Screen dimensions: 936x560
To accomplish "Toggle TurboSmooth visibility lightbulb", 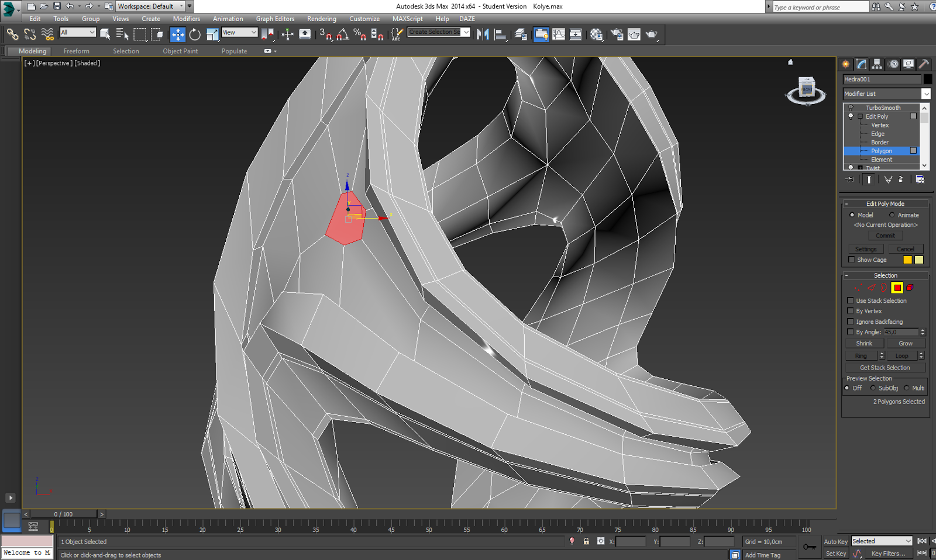I will pos(850,108).
